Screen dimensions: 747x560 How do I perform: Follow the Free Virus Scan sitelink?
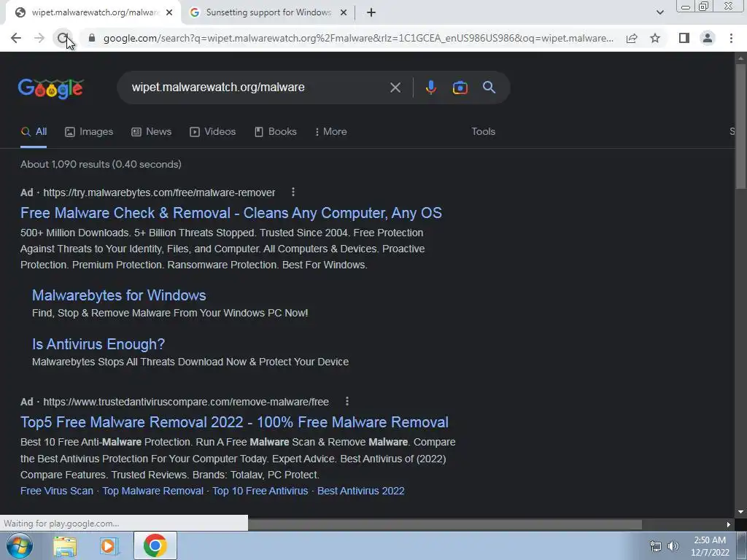tap(57, 491)
